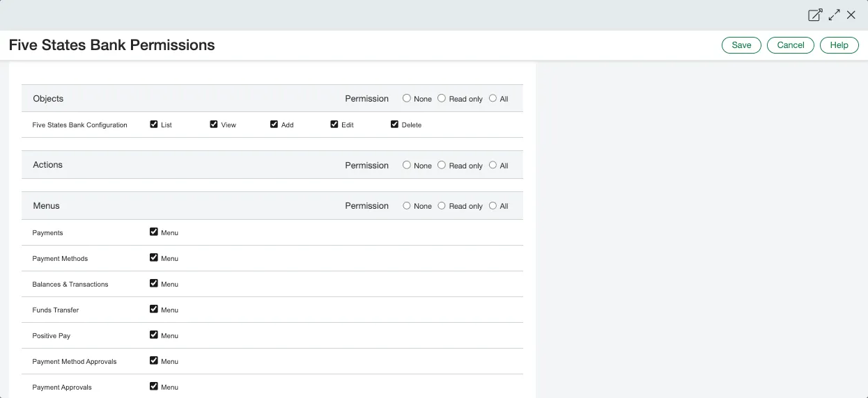
Task: Toggle Menu checkbox for Positive Pay
Action: click(154, 335)
